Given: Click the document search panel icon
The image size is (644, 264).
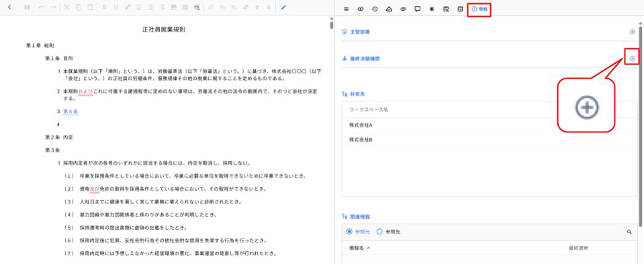Looking at the screenshot, I should tap(446, 9).
